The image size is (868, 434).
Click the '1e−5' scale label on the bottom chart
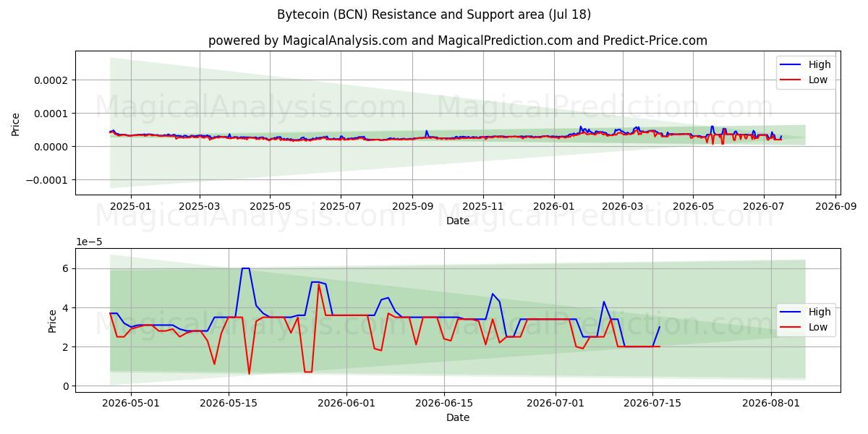tap(88, 242)
